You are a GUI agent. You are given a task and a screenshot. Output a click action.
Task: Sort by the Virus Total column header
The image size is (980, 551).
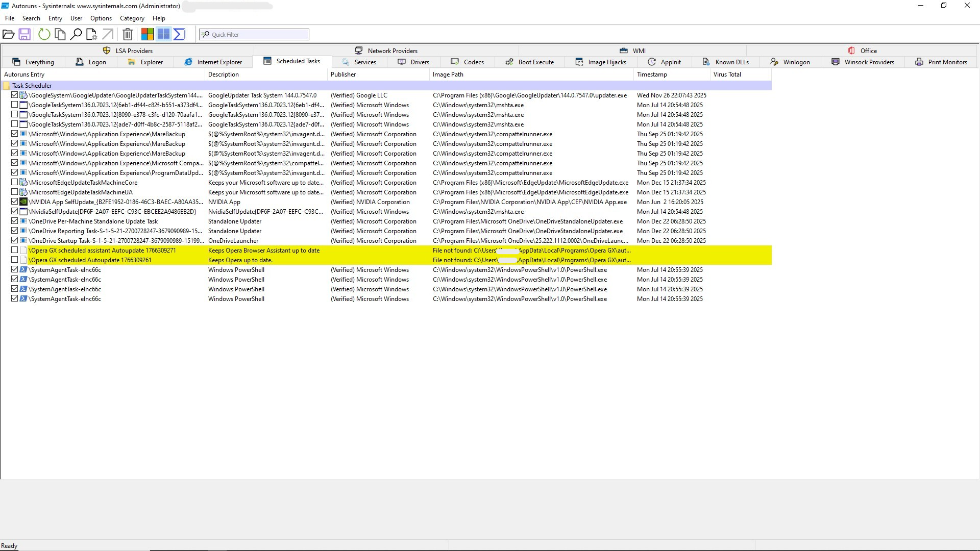click(x=741, y=74)
